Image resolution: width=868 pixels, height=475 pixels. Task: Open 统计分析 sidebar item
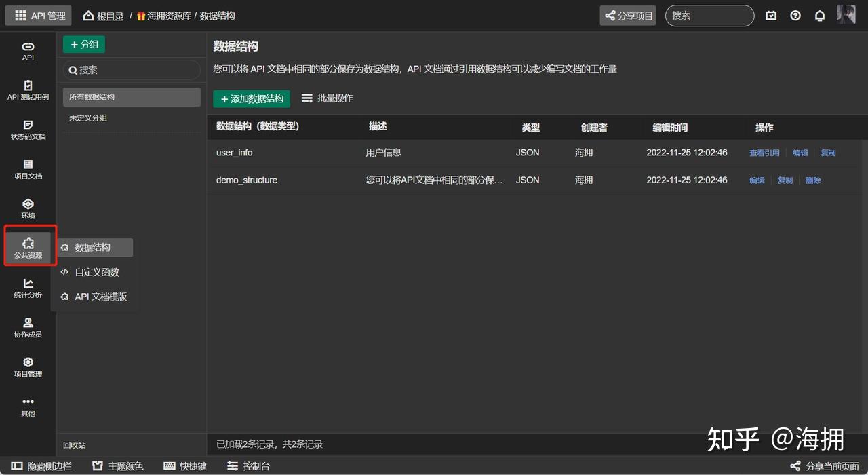(28, 288)
